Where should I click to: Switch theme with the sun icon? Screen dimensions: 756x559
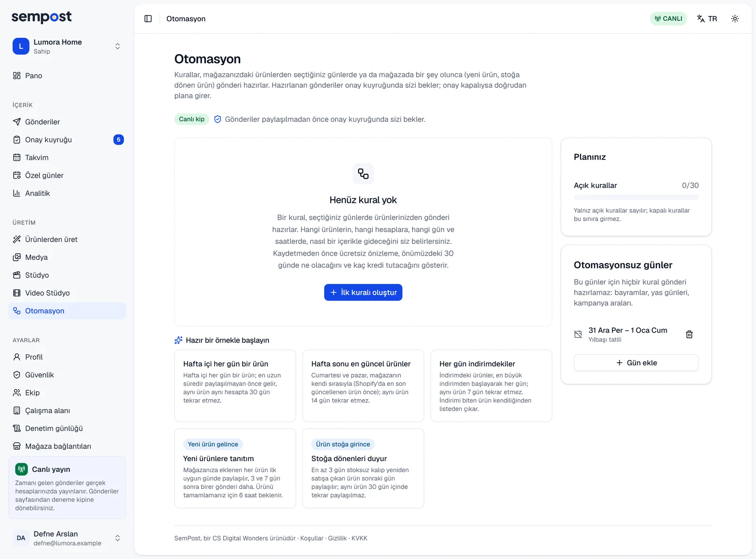[735, 18]
